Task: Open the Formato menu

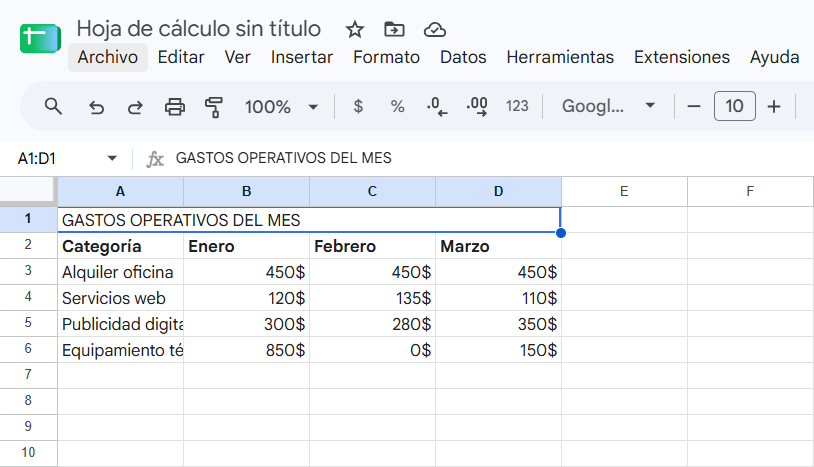Action: (x=386, y=57)
